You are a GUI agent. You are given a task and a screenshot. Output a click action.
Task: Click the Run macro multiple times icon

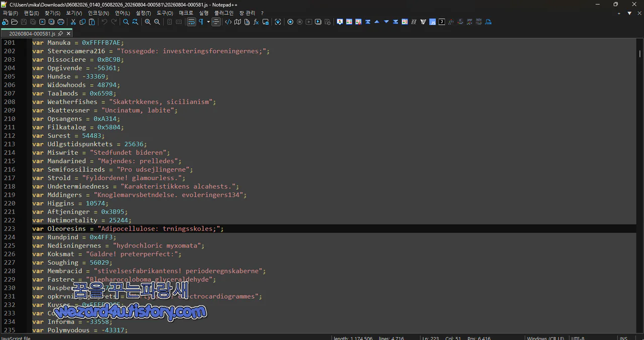tap(318, 22)
